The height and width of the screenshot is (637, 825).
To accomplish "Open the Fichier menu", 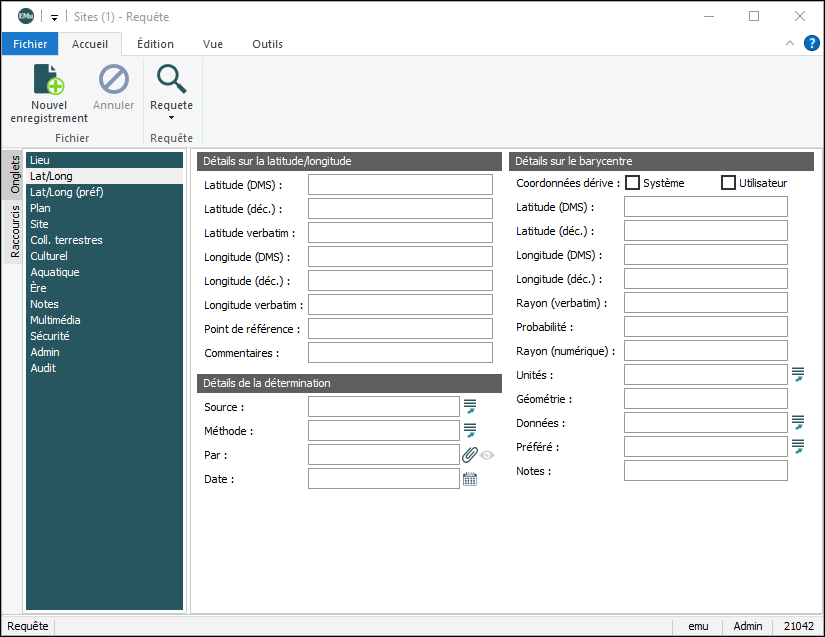I will point(30,44).
